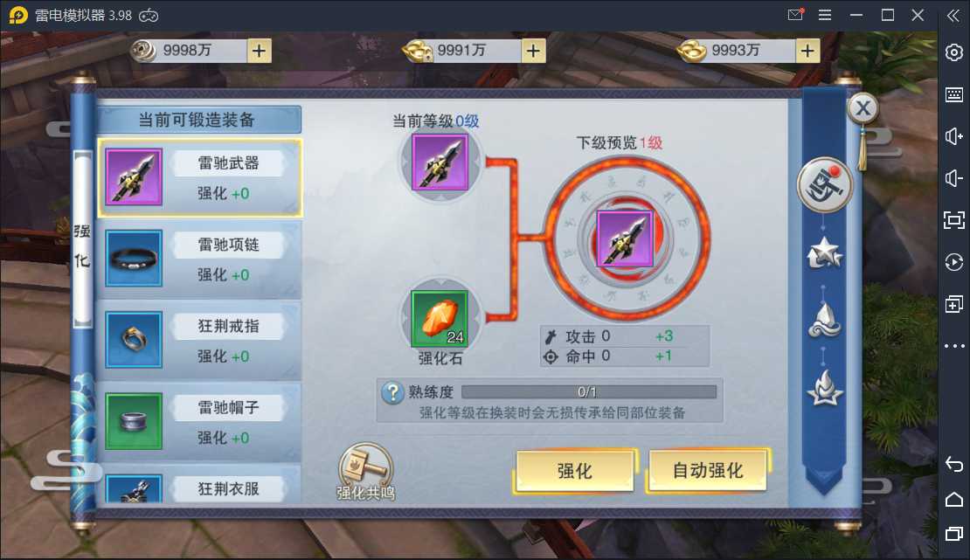
Task: Switch to the star upgrade tab
Action: 824,253
